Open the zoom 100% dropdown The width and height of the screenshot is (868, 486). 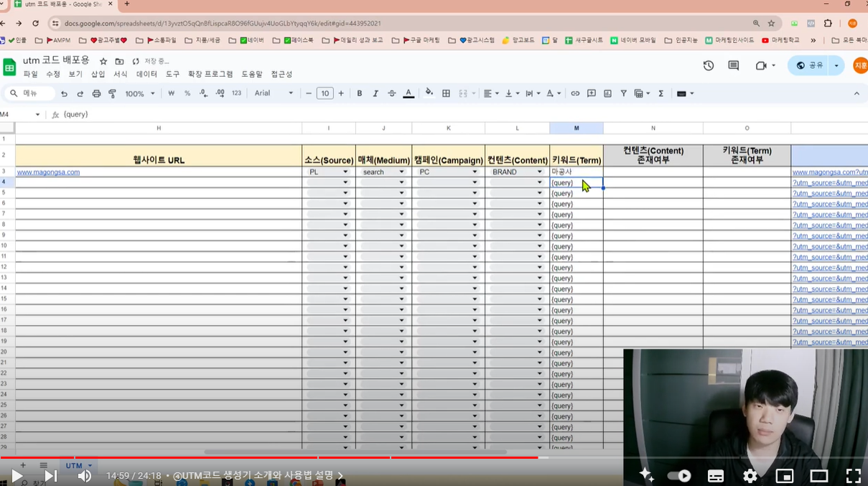pos(140,93)
